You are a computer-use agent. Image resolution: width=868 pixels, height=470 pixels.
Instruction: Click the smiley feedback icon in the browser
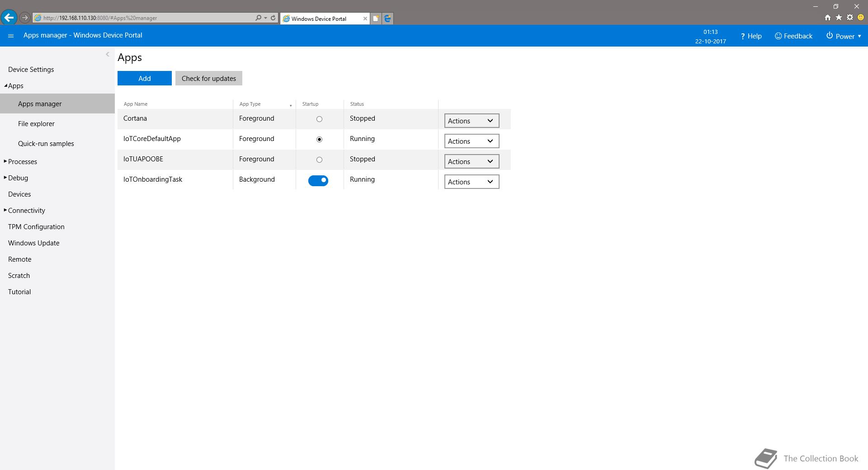(861, 18)
